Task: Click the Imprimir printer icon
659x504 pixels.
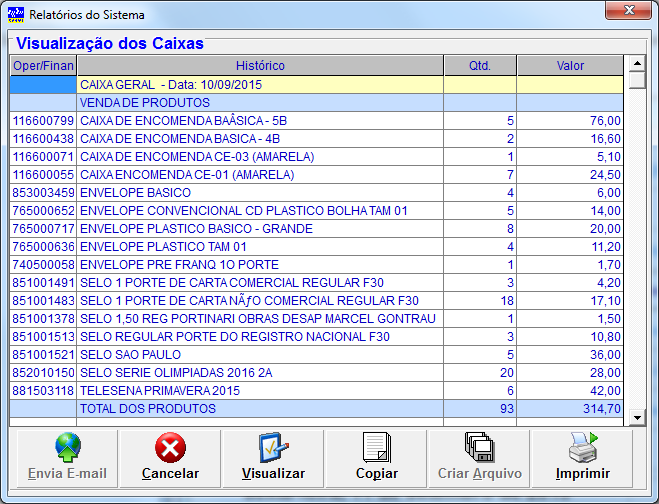Action: pos(583,447)
